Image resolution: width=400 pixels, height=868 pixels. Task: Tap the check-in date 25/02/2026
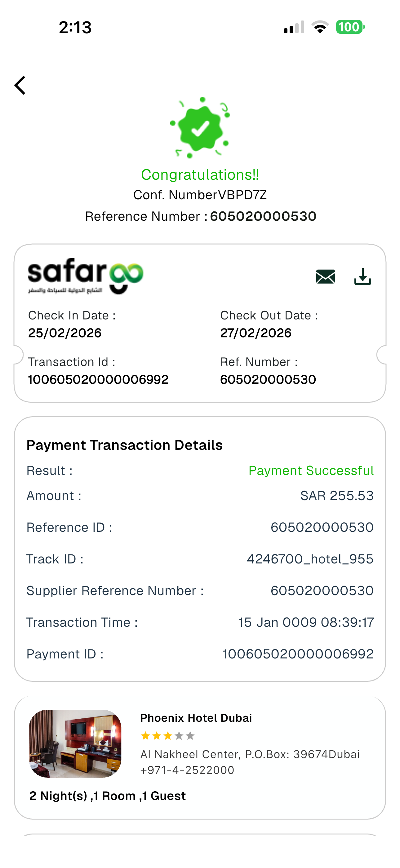(x=64, y=333)
